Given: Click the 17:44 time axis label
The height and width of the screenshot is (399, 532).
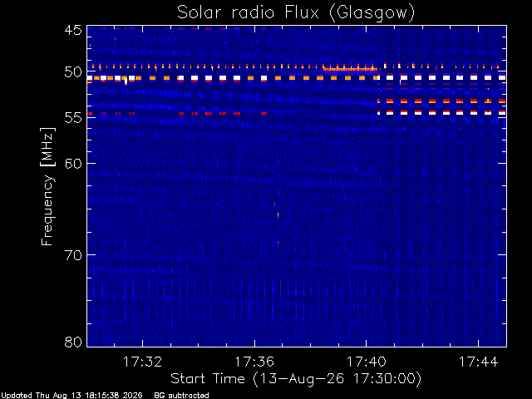Looking at the screenshot, I should (479, 362).
